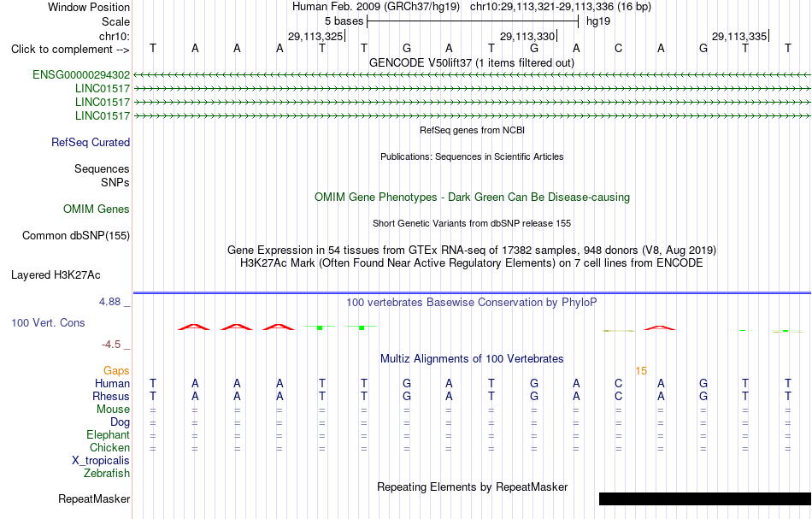The width and height of the screenshot is (812, 519).
Task: Click the 29,113,335 ruler coordinate
Action: [739, 36]
